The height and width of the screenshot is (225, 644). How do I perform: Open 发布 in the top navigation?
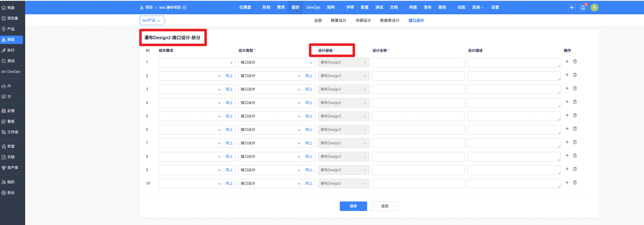coord(428,8)
